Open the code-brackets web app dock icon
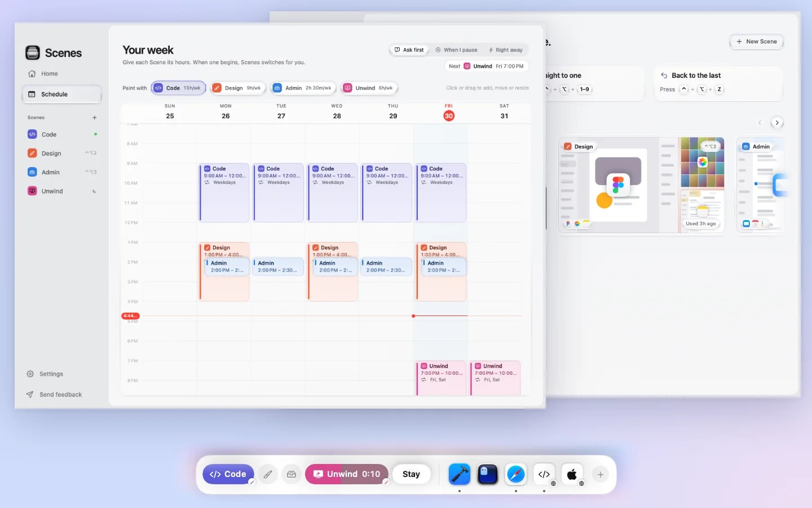 click(x=544, y=474)
